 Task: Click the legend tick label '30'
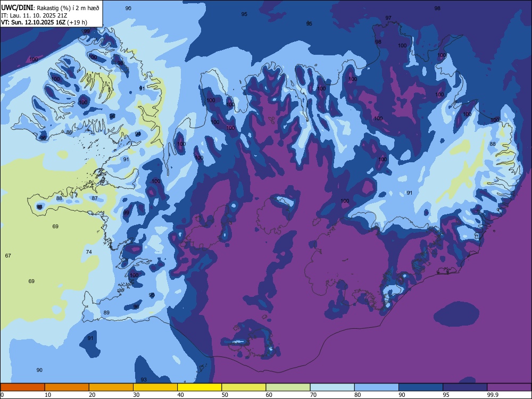coord(136,395)
